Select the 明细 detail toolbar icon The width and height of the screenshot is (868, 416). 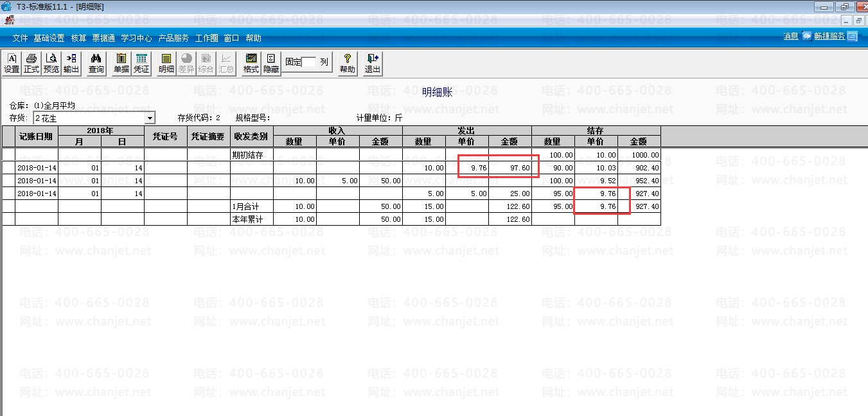pyautogui.click(x=166, y=63)
